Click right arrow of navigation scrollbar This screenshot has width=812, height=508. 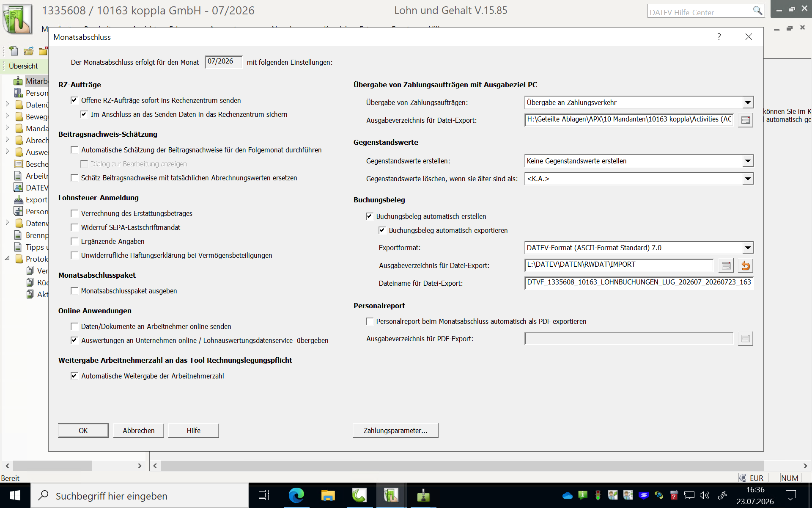pyautogui.click(x=140, y=466)
